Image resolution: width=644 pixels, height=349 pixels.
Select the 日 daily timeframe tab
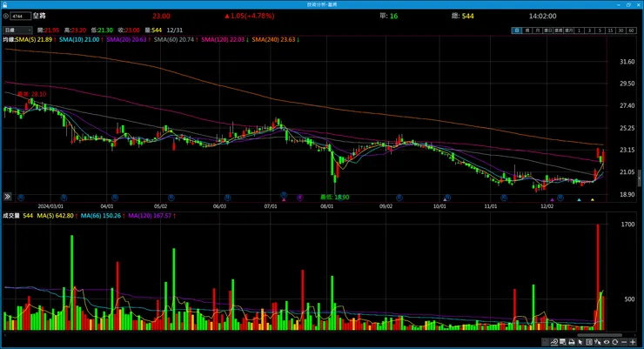517,30
